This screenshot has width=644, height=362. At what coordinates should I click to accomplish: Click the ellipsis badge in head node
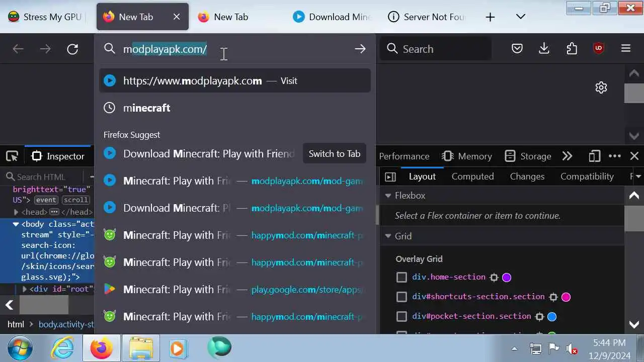pos(54,212)
